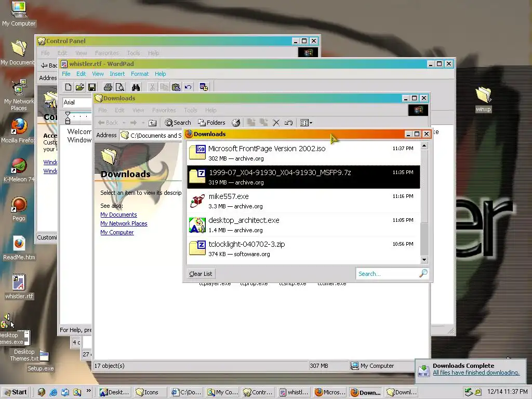This screenshot has height=399, width=532.
Task: Click clock in system tray
Action: pyautogui.click(x=507, y=392)
